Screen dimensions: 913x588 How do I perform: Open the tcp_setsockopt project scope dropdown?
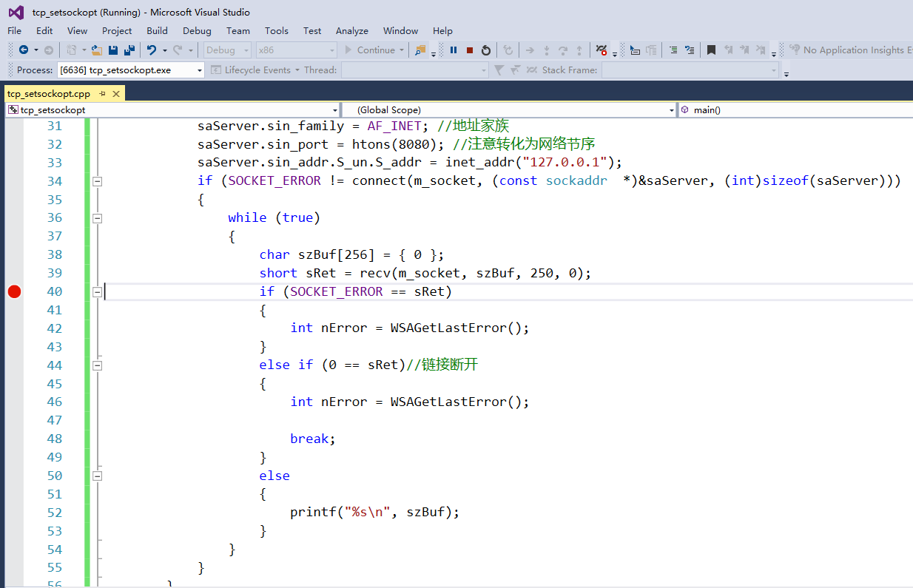click(172, 109)
